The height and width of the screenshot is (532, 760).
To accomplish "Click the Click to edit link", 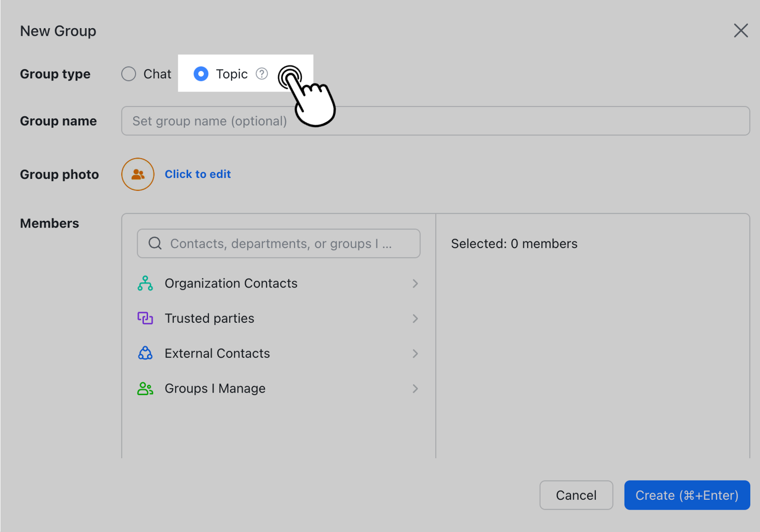I will pyautogui.click(x=198, y=174).
